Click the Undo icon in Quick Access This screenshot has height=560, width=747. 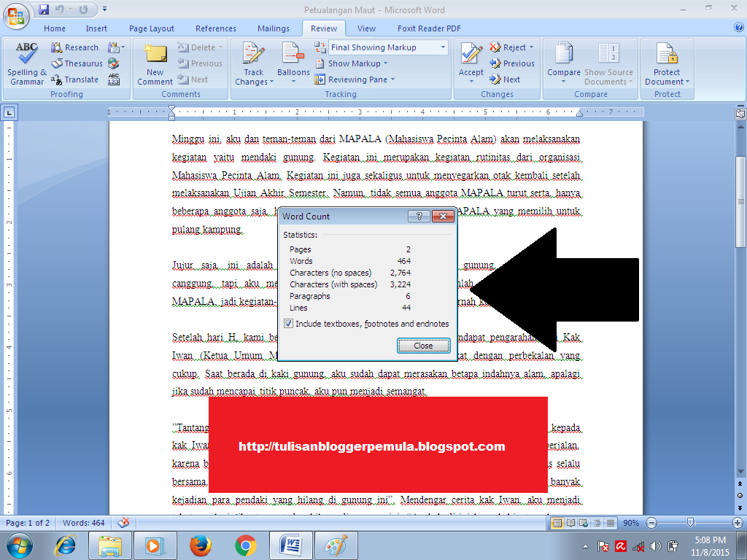(60, 9)
